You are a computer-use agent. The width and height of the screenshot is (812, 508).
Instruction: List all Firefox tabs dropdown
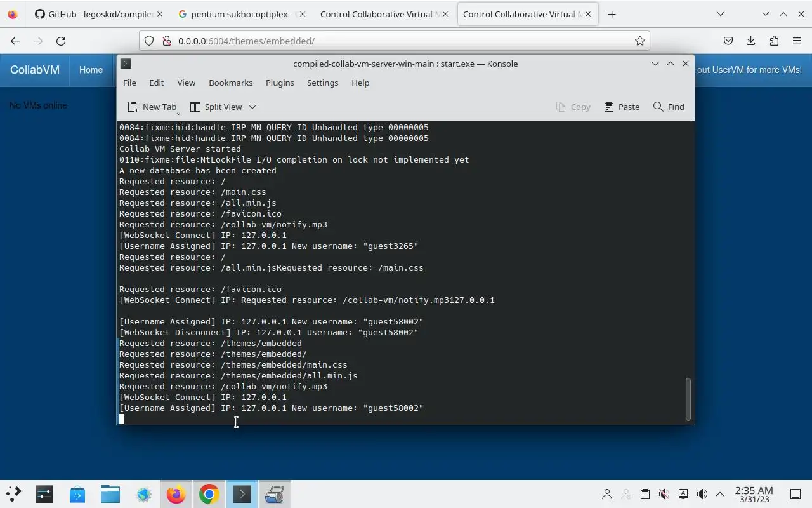[721, 14]
